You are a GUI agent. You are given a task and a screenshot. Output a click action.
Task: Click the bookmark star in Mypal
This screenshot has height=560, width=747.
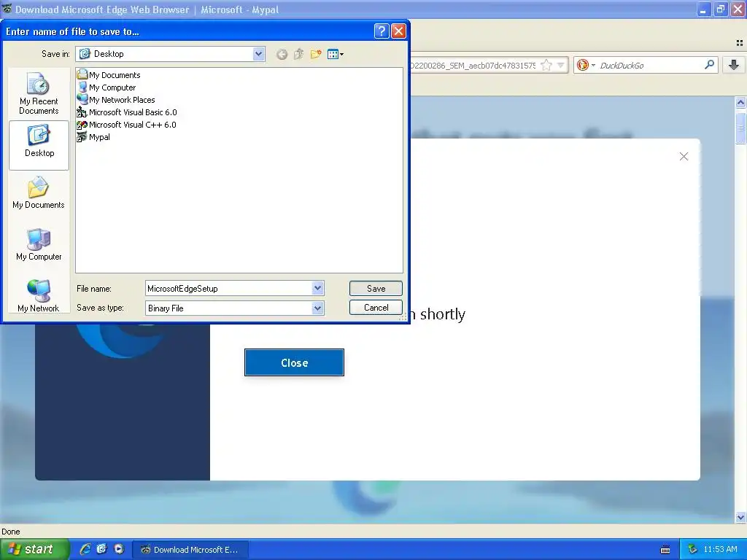tap(547, 65)
